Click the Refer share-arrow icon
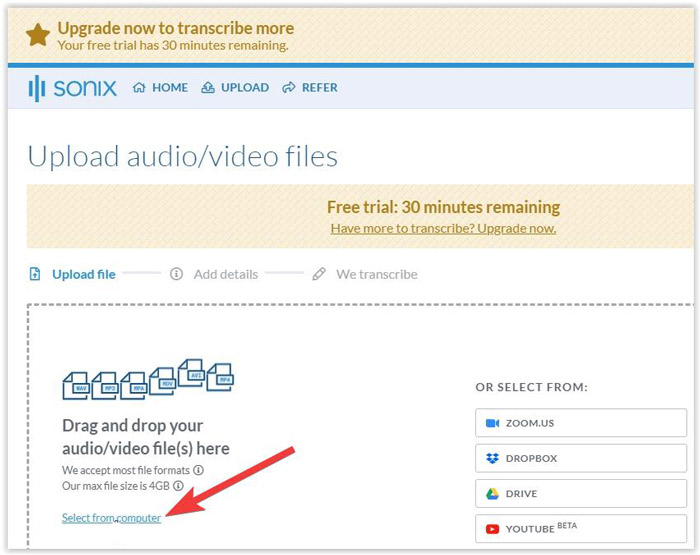The image size is (700, 555). (x=289, y=88)
